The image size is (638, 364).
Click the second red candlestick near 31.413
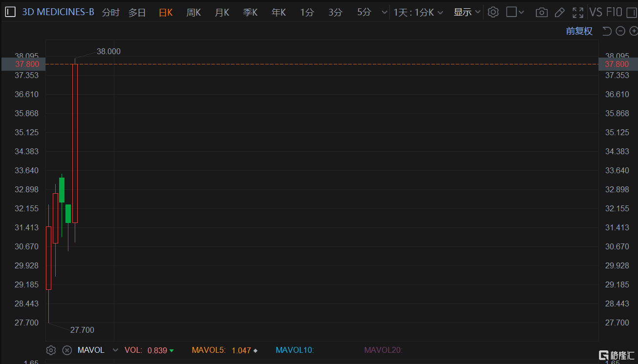click(55, 218)
